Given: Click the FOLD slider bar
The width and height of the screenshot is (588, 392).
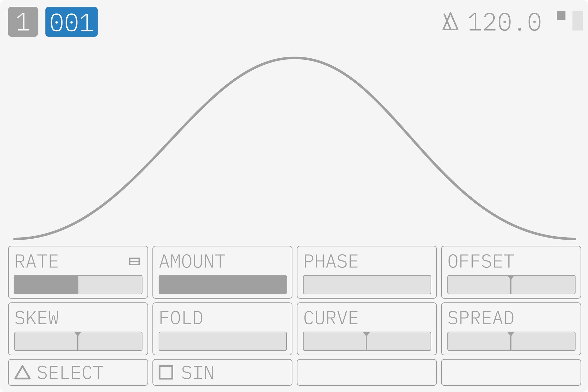Looking at the screenshot, I should coord(223,341).
